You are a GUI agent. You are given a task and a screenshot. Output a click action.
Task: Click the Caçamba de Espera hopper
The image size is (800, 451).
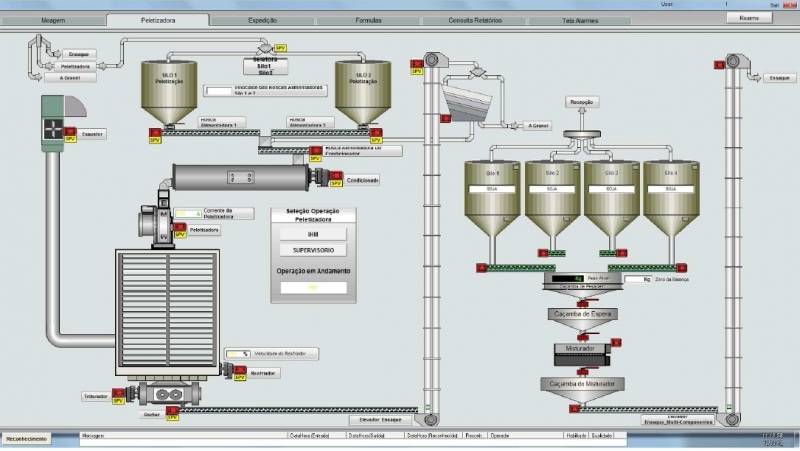click(581, 314)
